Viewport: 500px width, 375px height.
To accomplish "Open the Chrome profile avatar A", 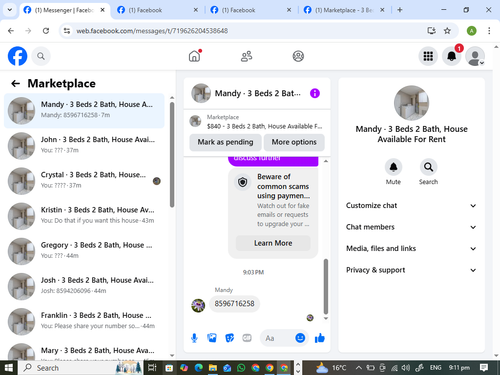I will (x=471, y=31).
